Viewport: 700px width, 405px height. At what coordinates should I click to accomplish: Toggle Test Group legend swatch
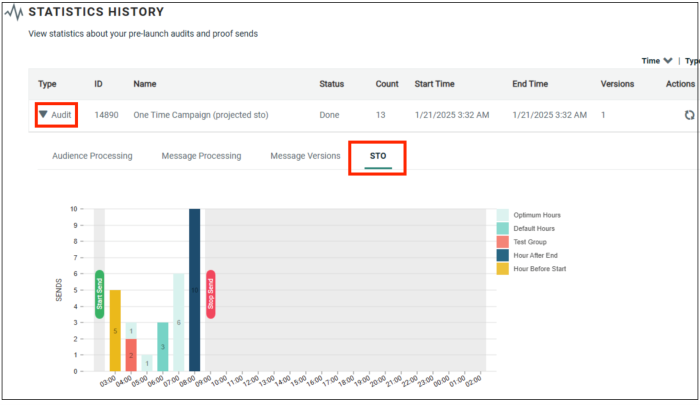503,241
